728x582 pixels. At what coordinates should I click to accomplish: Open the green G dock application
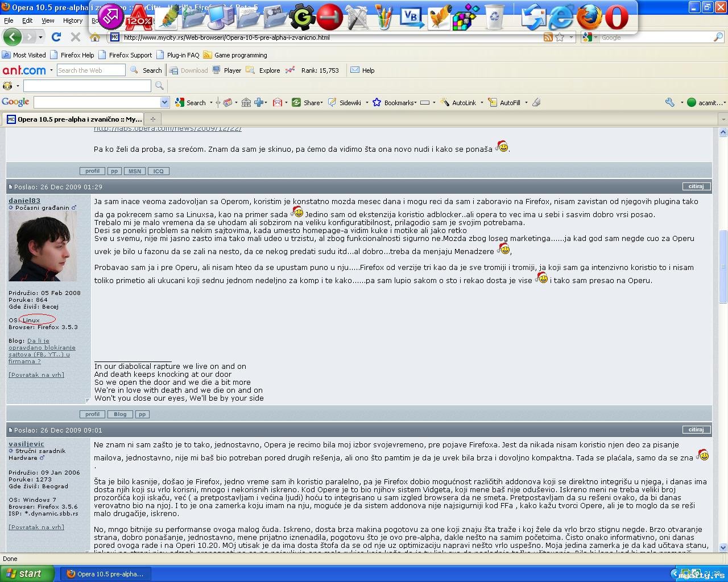302,17
